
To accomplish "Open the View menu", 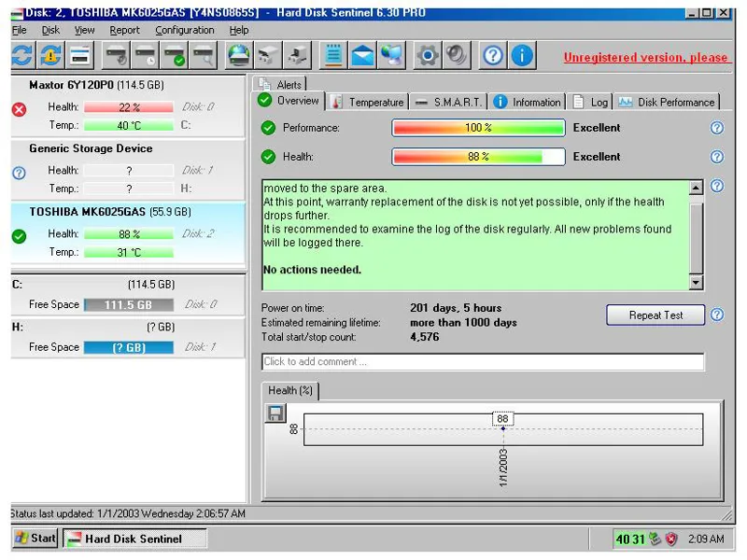I will [x=84, y=30].
